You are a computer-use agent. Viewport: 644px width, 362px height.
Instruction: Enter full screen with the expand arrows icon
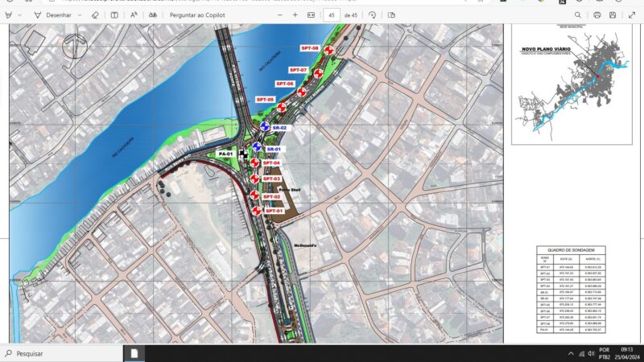pyautogui.click(x=632, y=15)
